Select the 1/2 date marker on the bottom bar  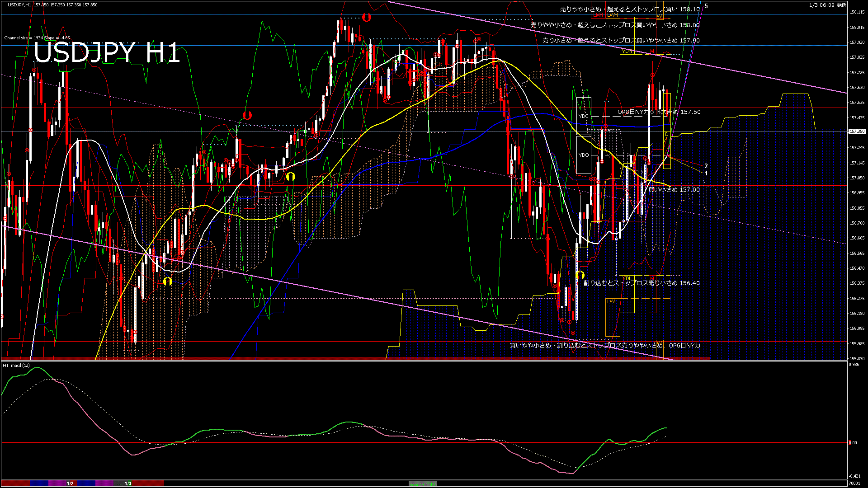(70, 483)
